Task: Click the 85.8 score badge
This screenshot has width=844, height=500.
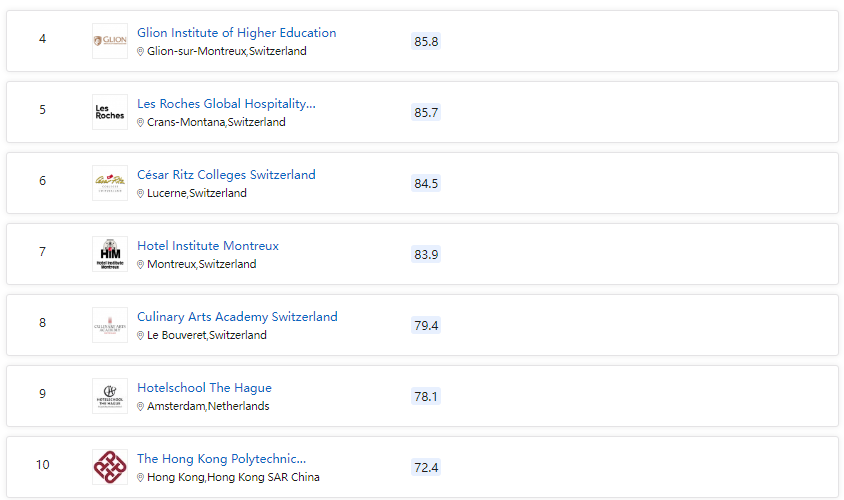Action: point(426,41)
